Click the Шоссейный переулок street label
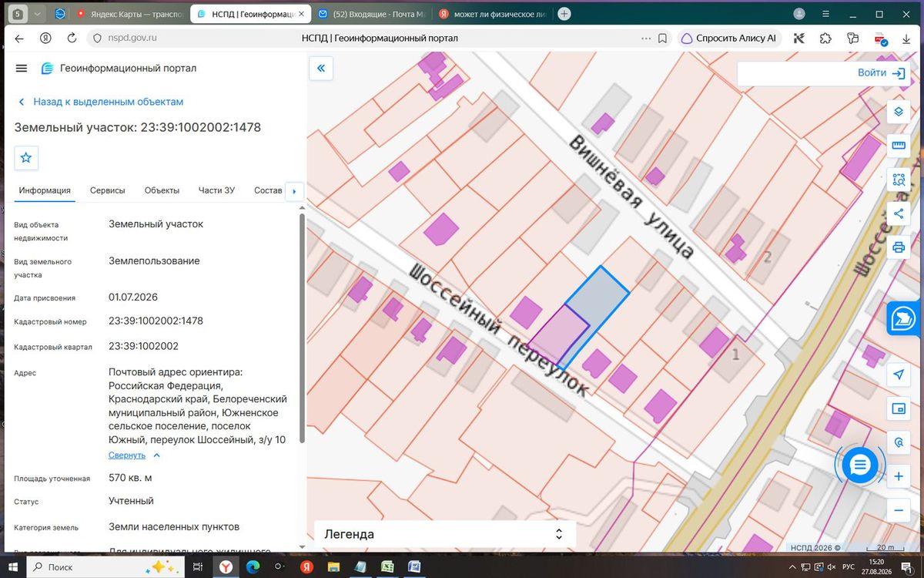 500,331
